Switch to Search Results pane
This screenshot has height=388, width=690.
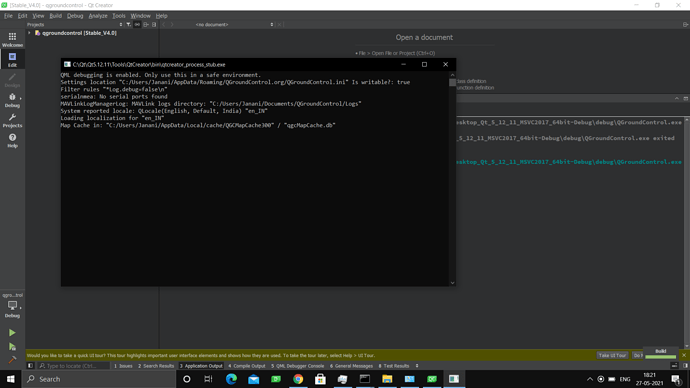click(x=156, y=366)
